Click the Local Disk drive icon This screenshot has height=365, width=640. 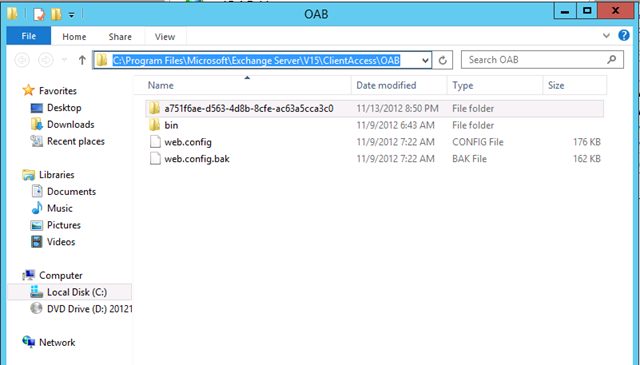(36, 292)
